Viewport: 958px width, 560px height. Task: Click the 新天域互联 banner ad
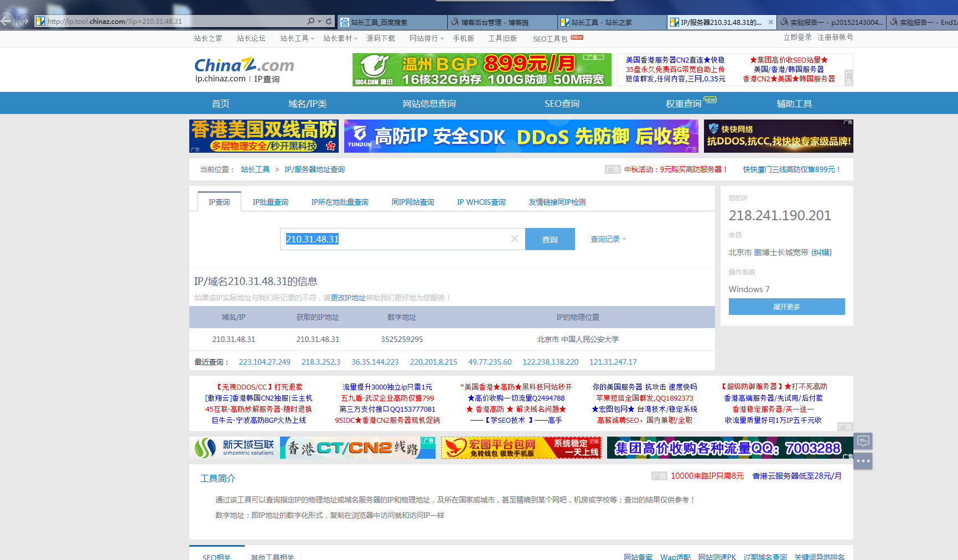point(235,448)
